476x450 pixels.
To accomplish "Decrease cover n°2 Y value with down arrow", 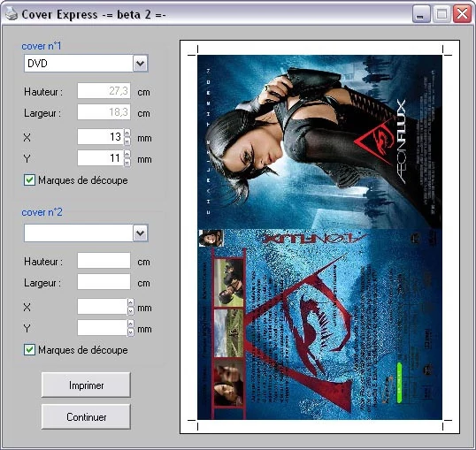I will tap(131, 332).
